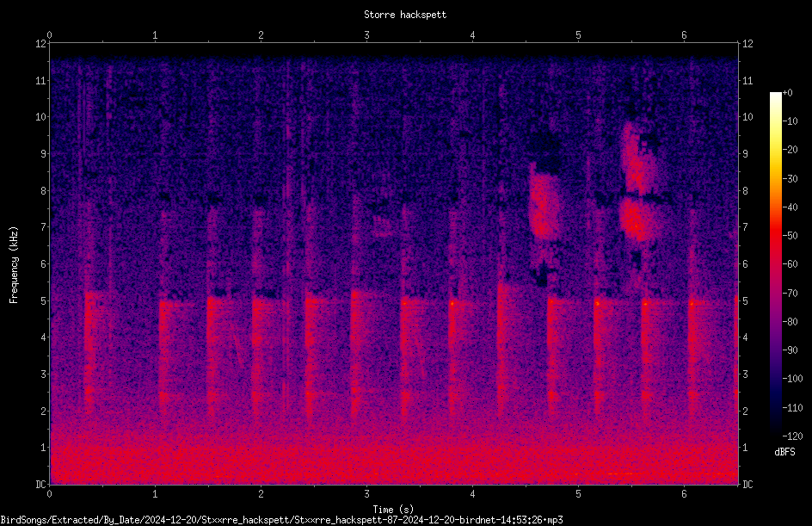Click the dBFS color scale bar

pos(775,263)
